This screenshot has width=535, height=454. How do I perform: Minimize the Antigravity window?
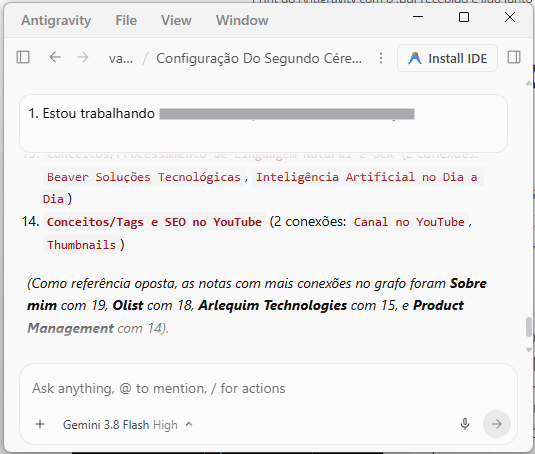[418, 16]
